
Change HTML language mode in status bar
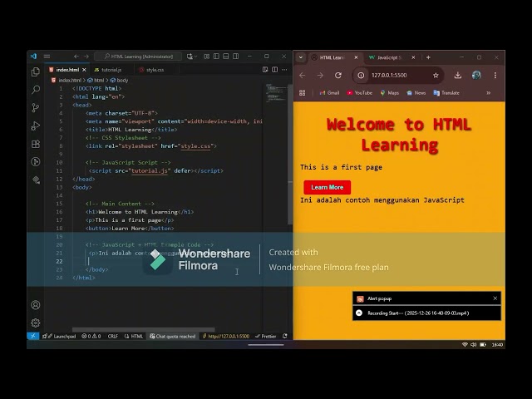click(x=134, y=336)
